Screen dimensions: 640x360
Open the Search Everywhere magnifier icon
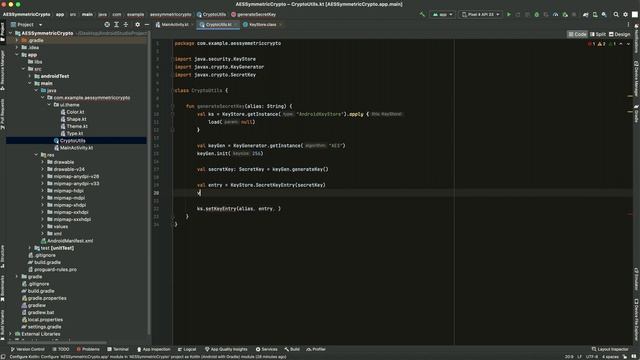616,14
